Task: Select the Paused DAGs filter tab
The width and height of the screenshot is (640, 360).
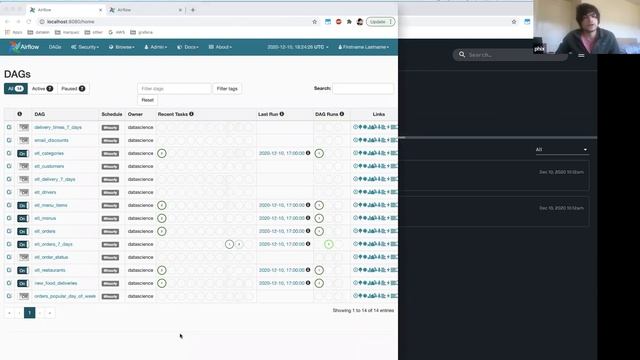Action: (x=73, y=89)
